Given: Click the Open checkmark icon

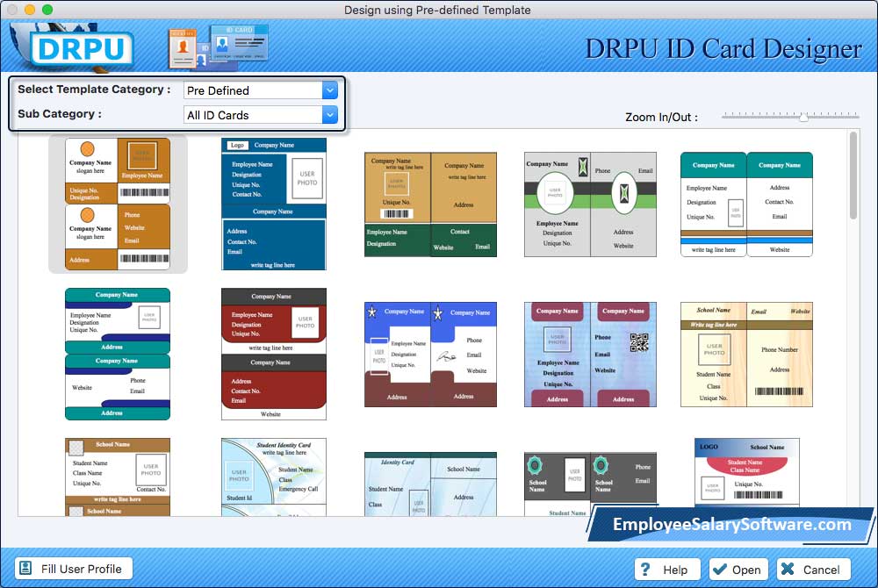Looking at the screenshot, I should [720, 570].
